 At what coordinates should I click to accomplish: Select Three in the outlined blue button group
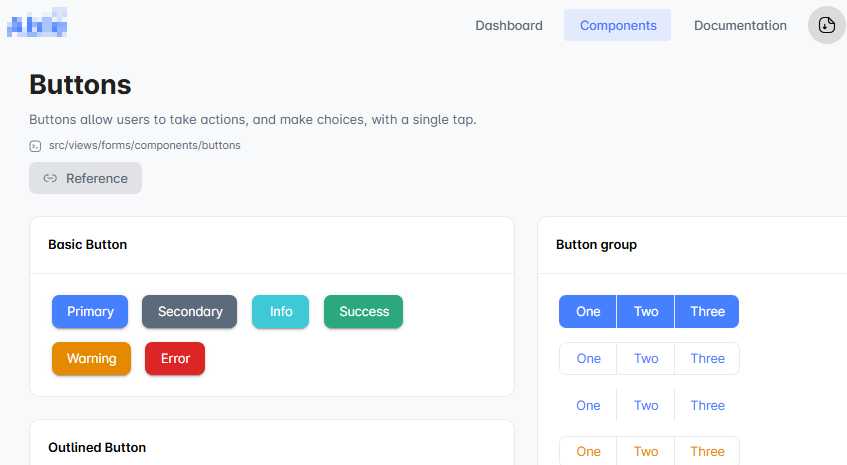[x=707, y=359]
